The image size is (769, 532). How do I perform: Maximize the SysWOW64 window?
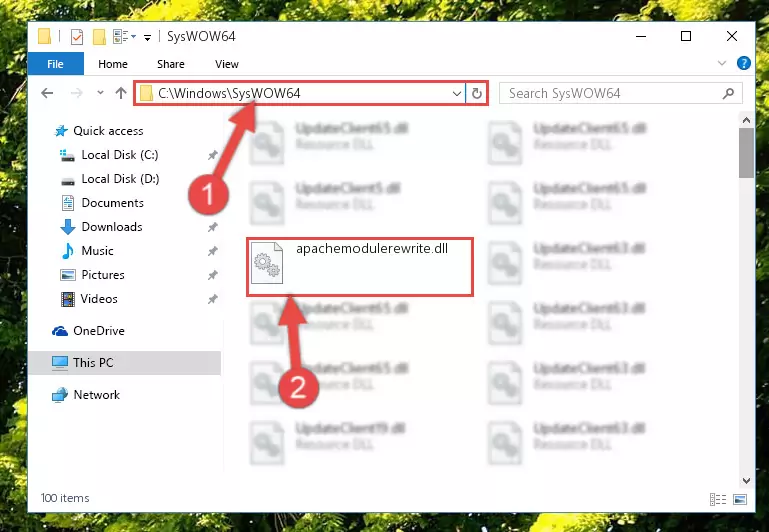pyautogui.click(x=686, y=37)
